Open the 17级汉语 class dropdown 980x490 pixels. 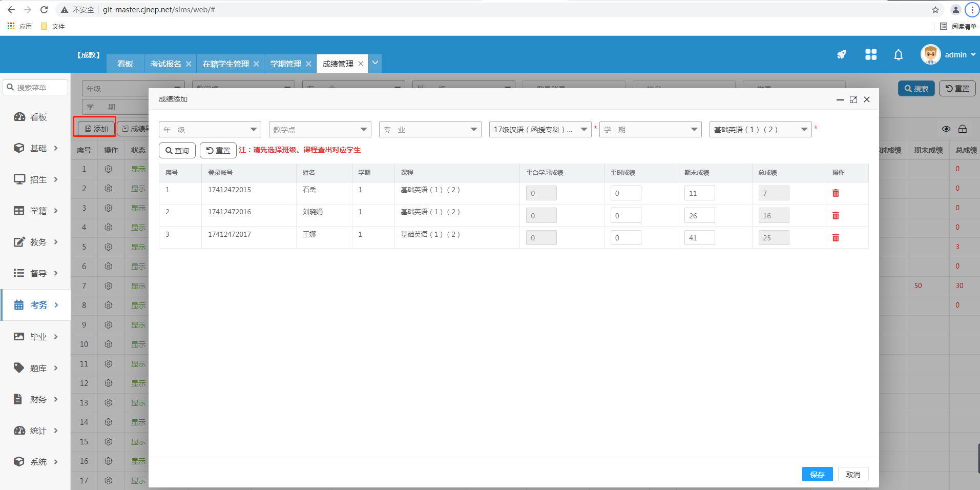point(539,130)
